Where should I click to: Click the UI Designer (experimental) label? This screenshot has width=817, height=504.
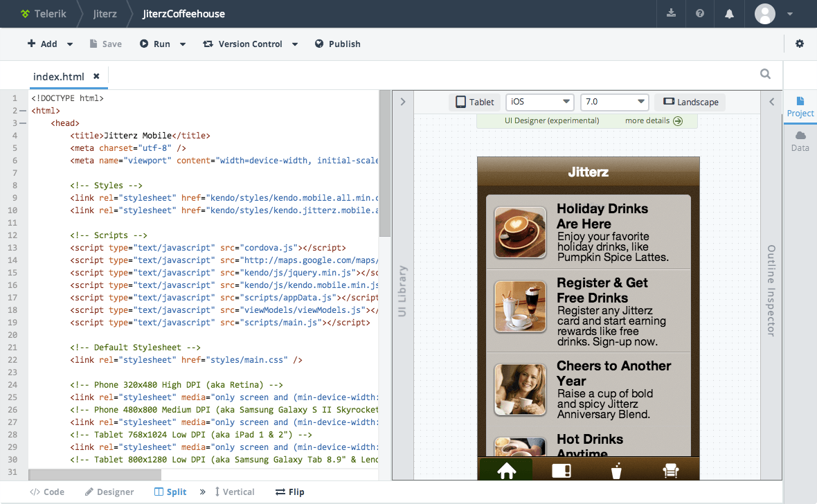click(552, 121)
